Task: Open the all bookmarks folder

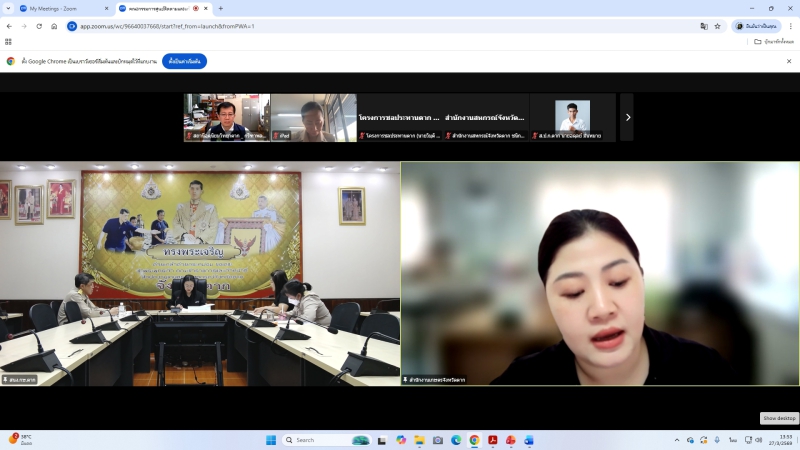Action: pos(773,42)
